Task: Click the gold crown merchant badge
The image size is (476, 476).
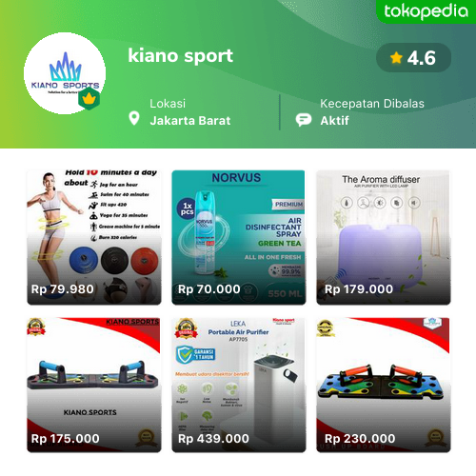Action: point(89,99)
